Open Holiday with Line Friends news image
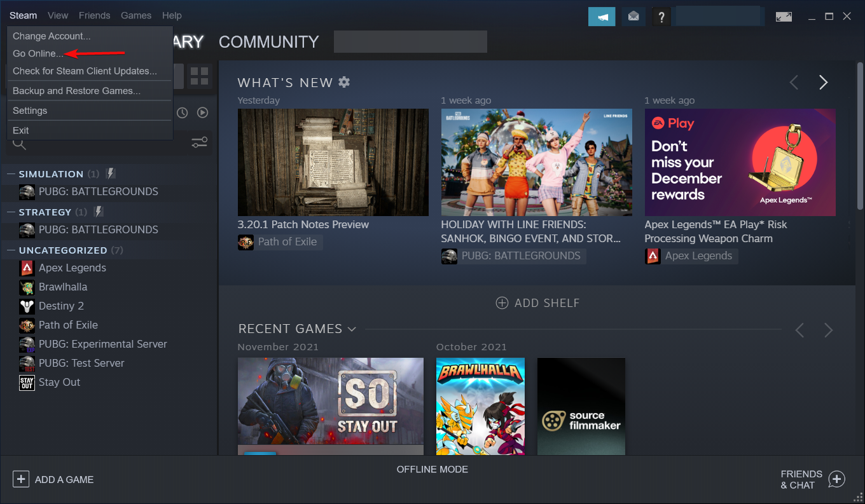The width and height of the screenshot is (865, 504). click(x=537, y=162)
